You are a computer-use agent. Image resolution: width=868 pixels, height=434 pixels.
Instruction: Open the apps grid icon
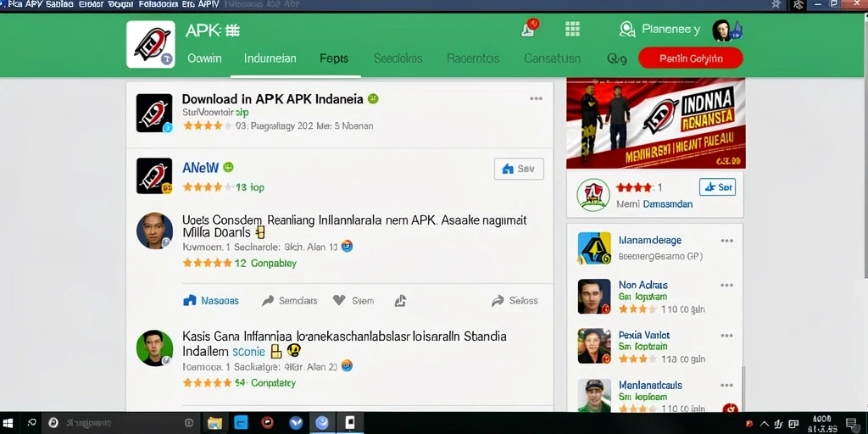(x=572, y=29)
